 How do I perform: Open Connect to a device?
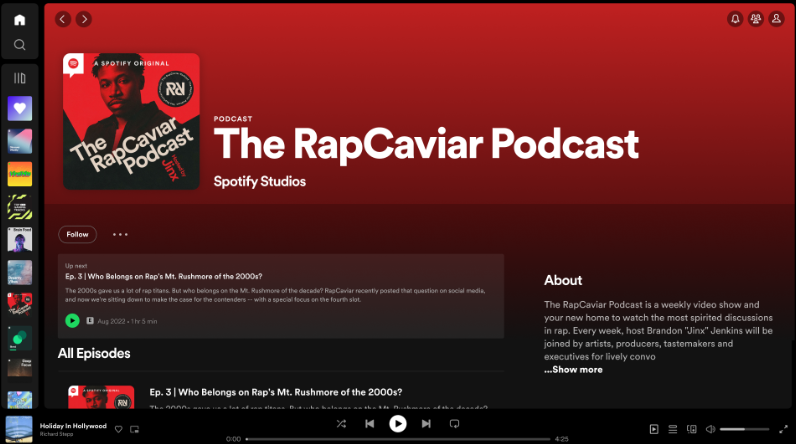coord(691,429)
